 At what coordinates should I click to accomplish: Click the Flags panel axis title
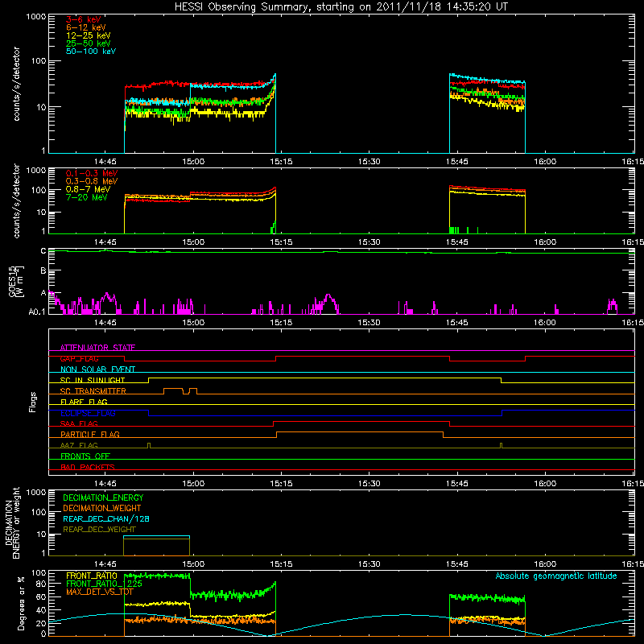tap(33, 402)
